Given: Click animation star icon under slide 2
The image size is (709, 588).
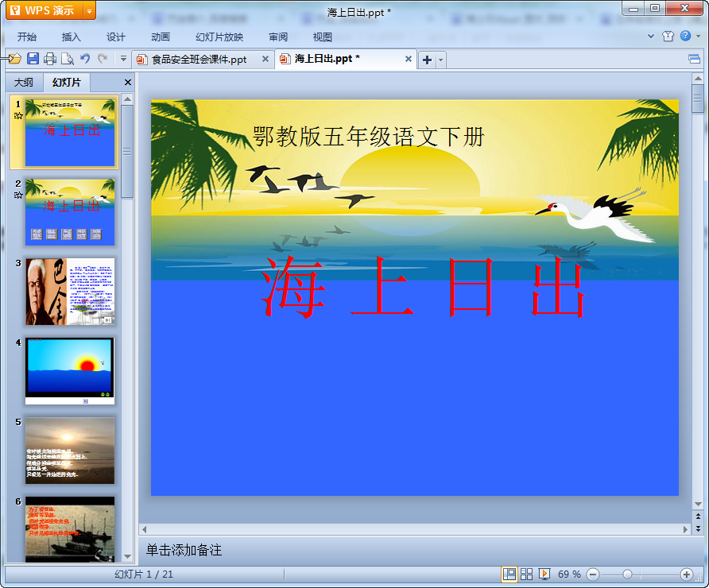Looking at the screenshot, I should pos(18,195).
